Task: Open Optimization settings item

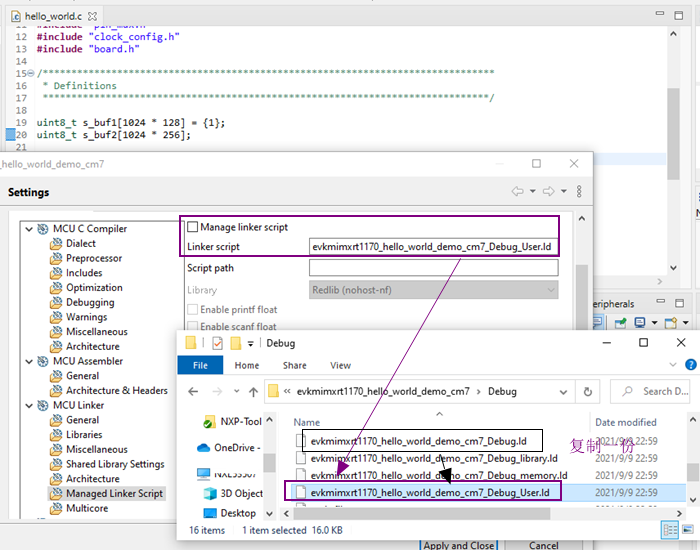Action: (94, 288)
